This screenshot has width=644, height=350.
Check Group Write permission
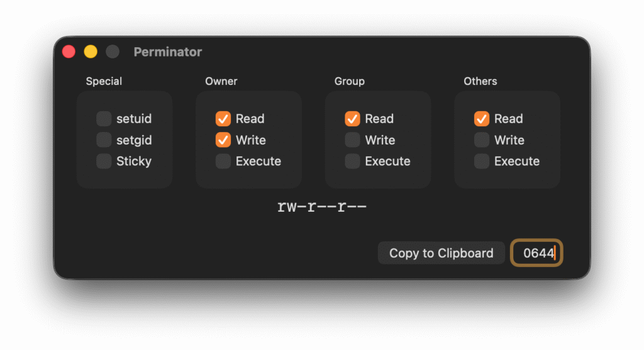[352, 140]
